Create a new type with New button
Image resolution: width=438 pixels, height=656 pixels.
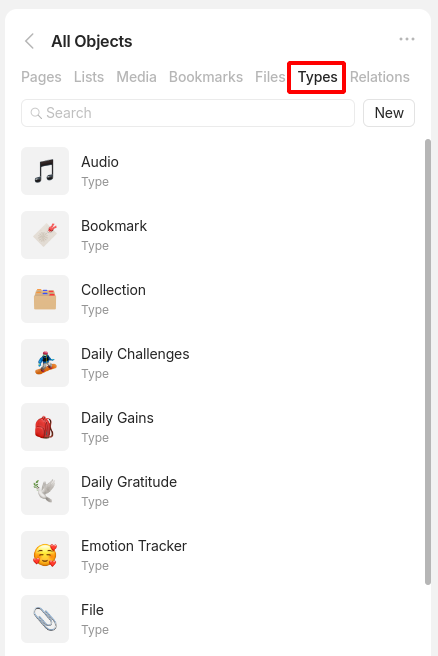(x=389, y=113)
